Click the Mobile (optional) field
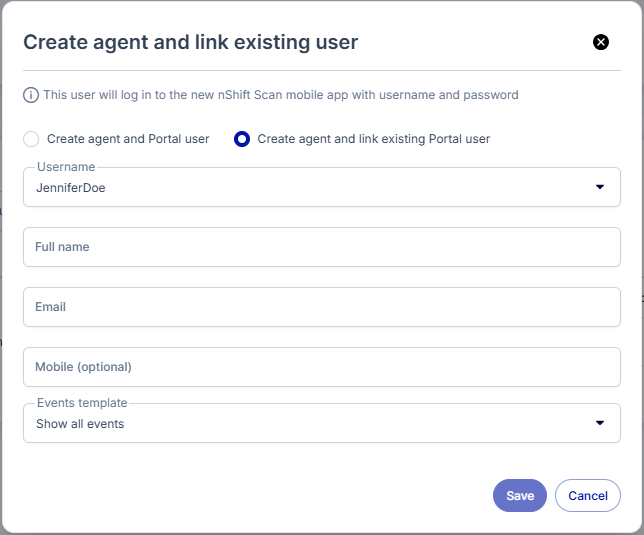Image resolution: width=644 pixels, height=535 pixels. tap(321, 367)
